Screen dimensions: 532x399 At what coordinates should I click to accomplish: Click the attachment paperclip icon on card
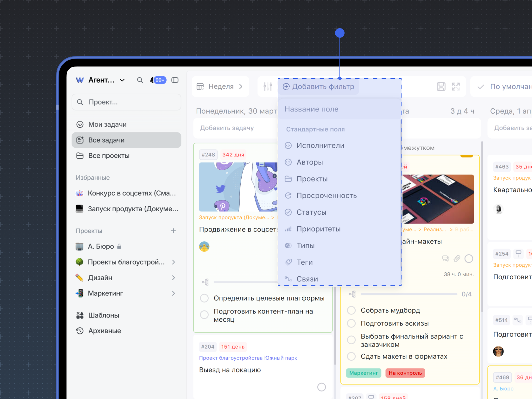[457, 259]
